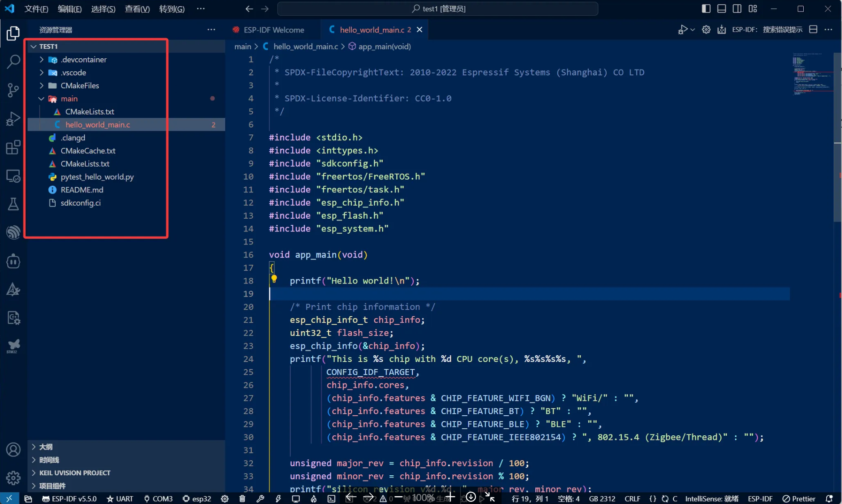This screenshot has width=842, height=504.
Task: Click the trash full-clean icon in status bar
Action: click(242, 499)
